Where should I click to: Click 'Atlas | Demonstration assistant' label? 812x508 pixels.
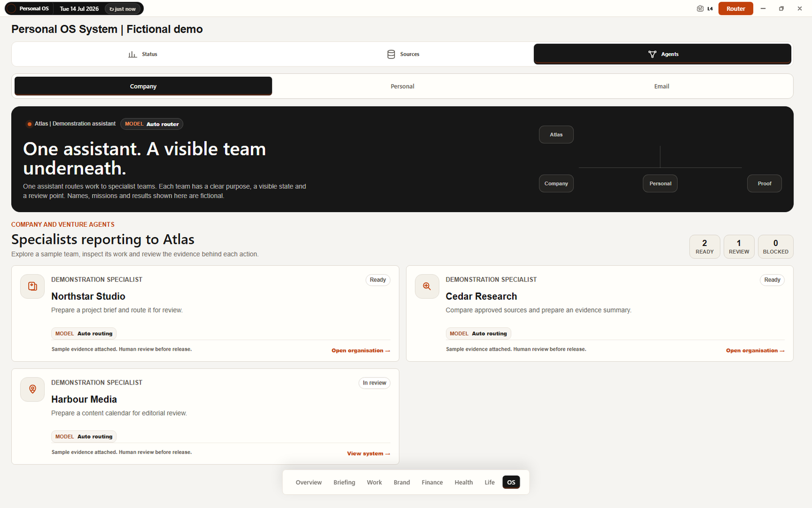75,124
